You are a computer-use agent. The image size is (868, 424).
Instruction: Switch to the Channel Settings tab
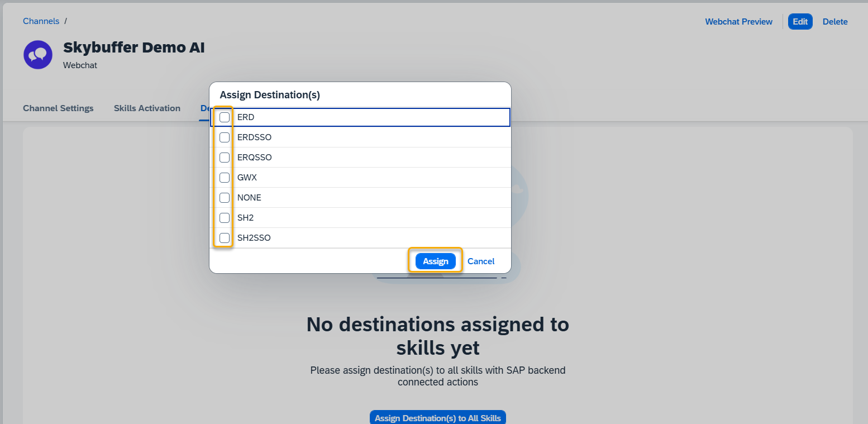point(58,108)
